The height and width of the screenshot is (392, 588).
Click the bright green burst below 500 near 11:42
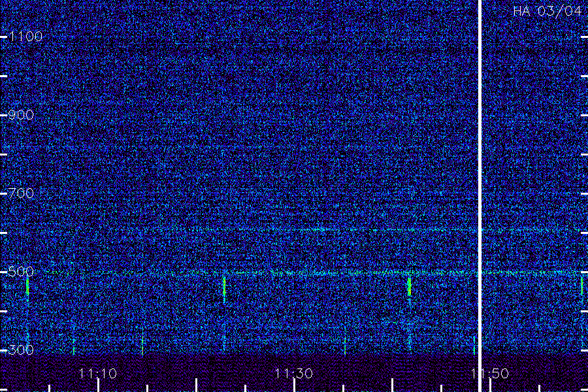409,287
